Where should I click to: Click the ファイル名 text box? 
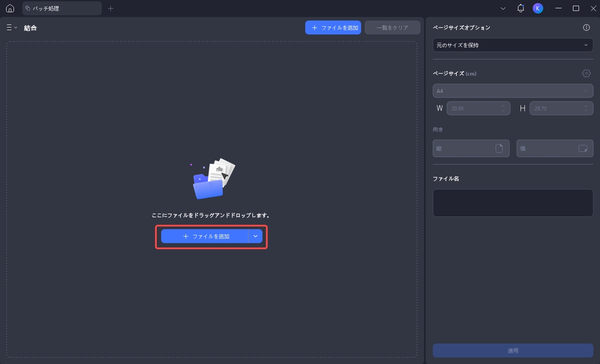click(513, 203)
